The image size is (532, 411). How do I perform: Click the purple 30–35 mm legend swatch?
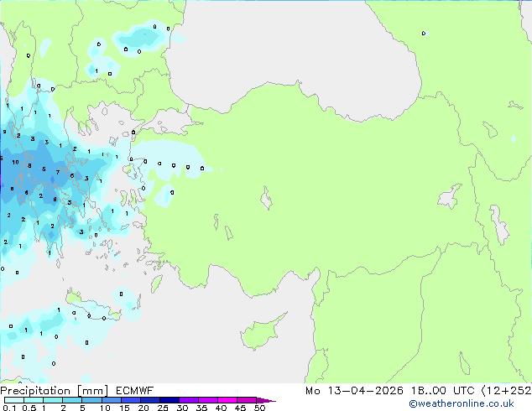[x=189, y=400]
